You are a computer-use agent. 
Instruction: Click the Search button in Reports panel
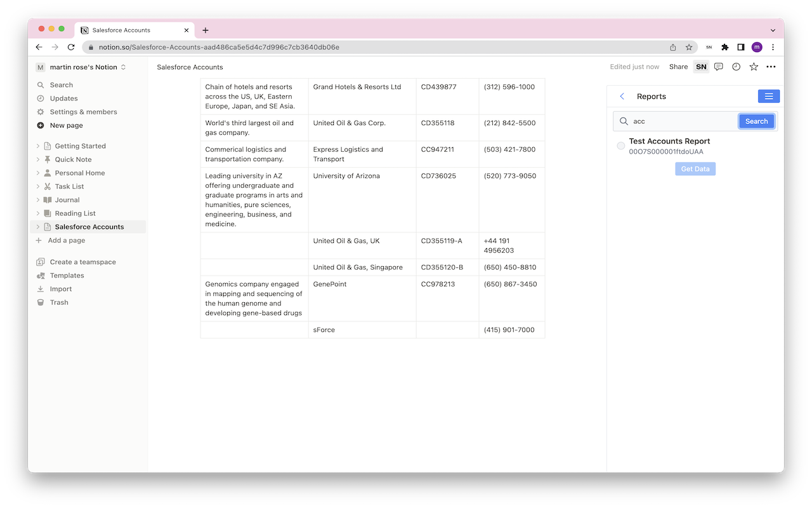756,121
